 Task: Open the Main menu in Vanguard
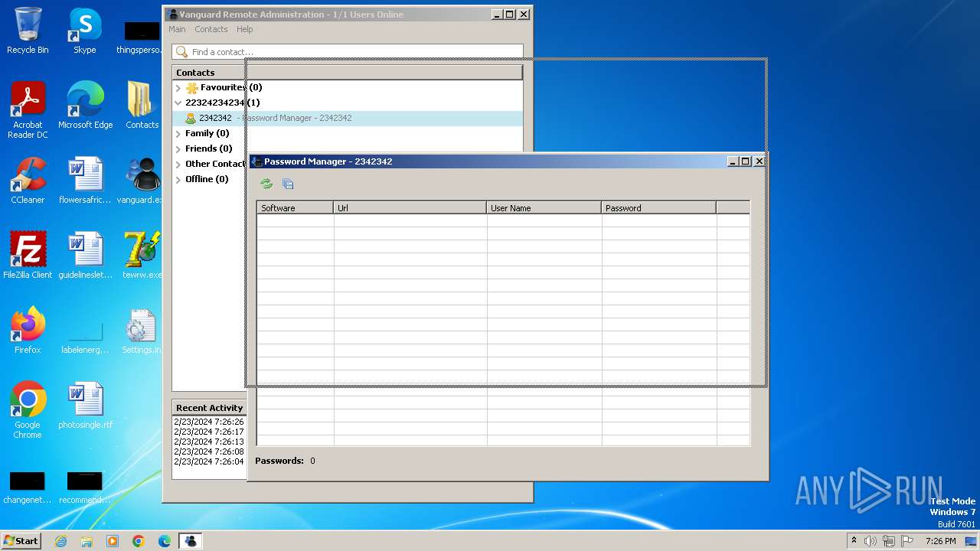(177, 29)
